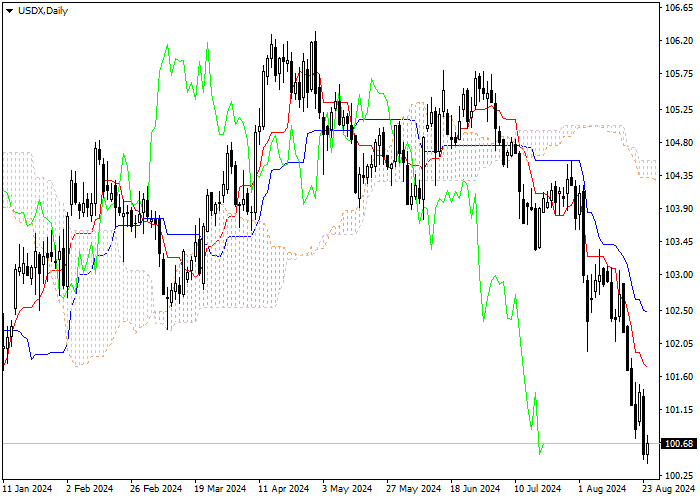Click the 105.25 price axis label
This screenshot has width=700, height=500.
tap(679, 110)
